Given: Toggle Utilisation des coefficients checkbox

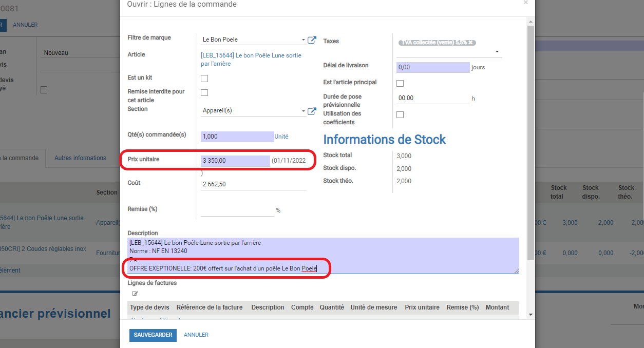Looking at the screenshot, I should [x=400, y=114].
